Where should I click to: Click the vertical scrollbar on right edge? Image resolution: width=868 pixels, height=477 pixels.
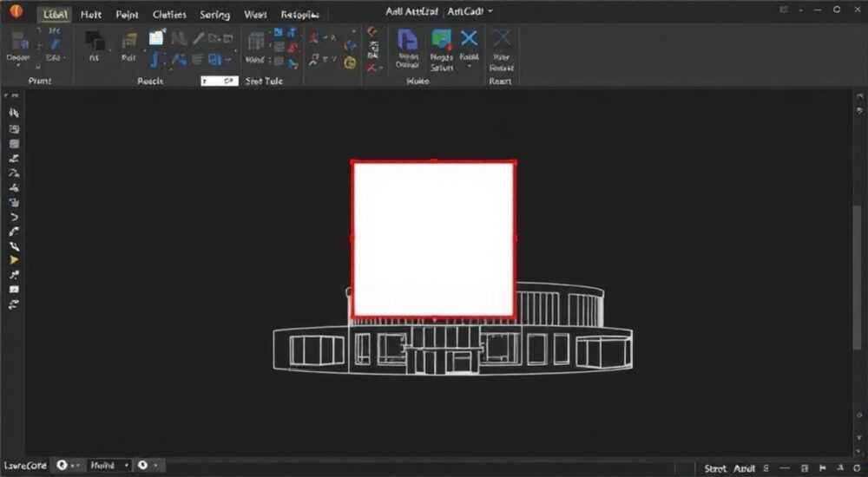(858, 277)
